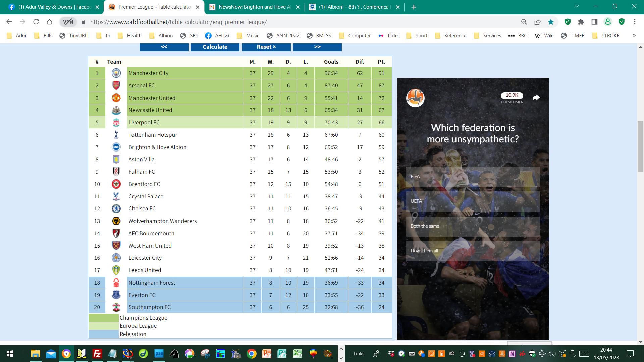
Task: Open the Tottenham Hotspur team link
Action: point(153,135)
